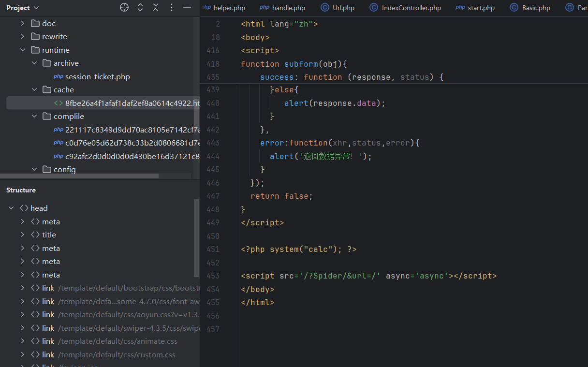Screen dimensions: 588x367
Task: Click the tag icon beside head in Structure
Action: 24,208
